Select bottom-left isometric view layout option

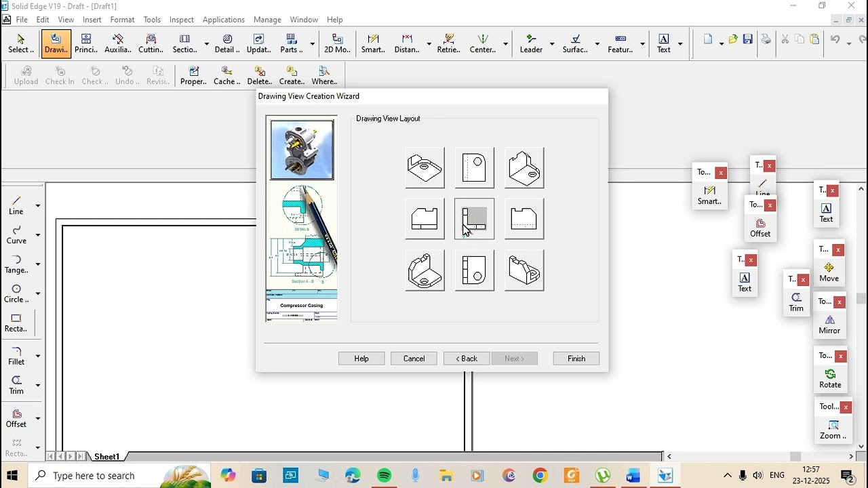(x=425, y=270)
